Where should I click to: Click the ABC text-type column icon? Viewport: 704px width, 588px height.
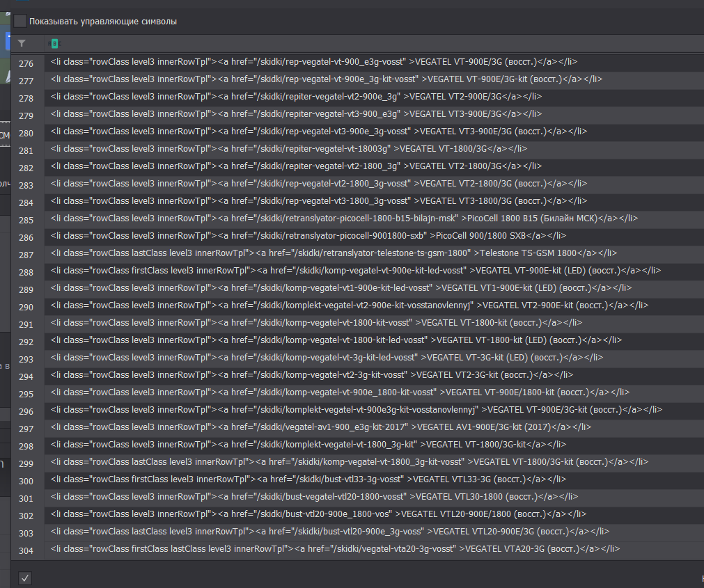pos(54,43)
